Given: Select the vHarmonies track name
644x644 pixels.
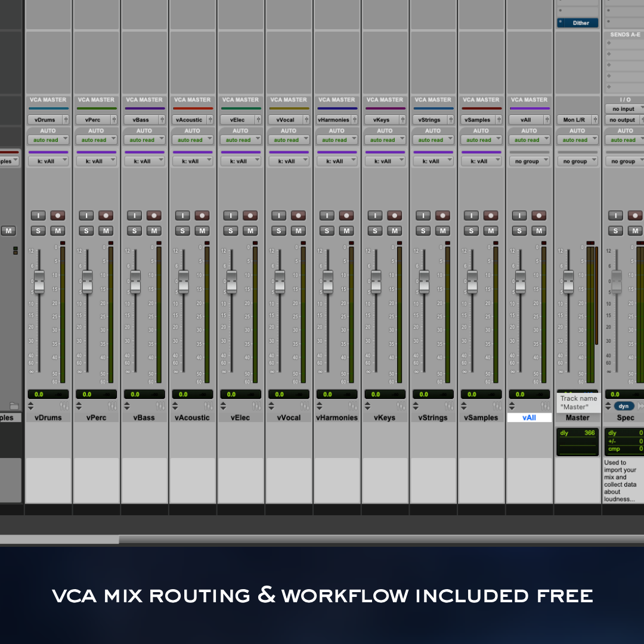Looking at the screenshot, I should tap(337, 417).
